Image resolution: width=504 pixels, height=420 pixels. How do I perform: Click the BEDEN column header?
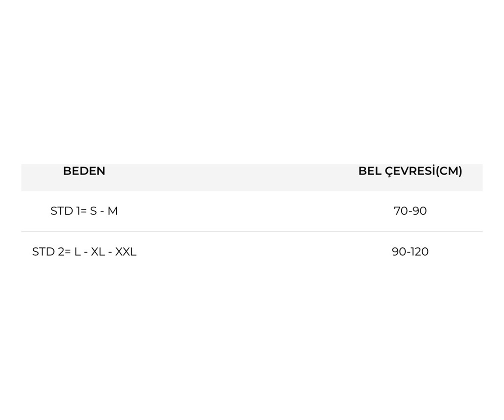tap(84, 171)
